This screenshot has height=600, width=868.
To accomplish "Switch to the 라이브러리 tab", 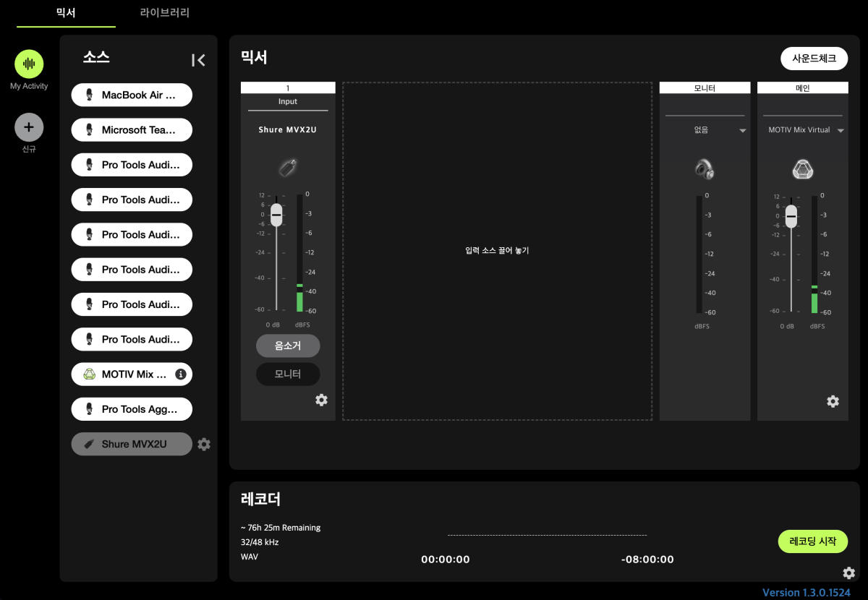I will tap(165, 13).
